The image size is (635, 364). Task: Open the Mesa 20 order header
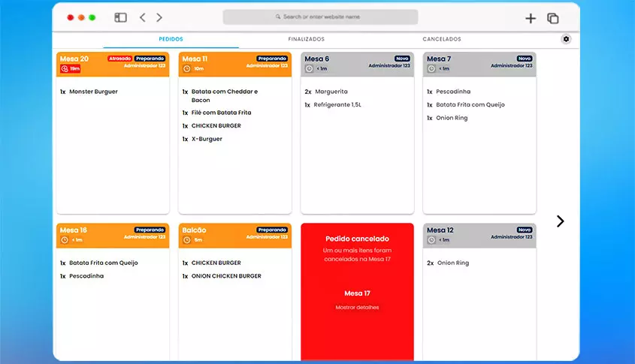click(x=113, y=64)
